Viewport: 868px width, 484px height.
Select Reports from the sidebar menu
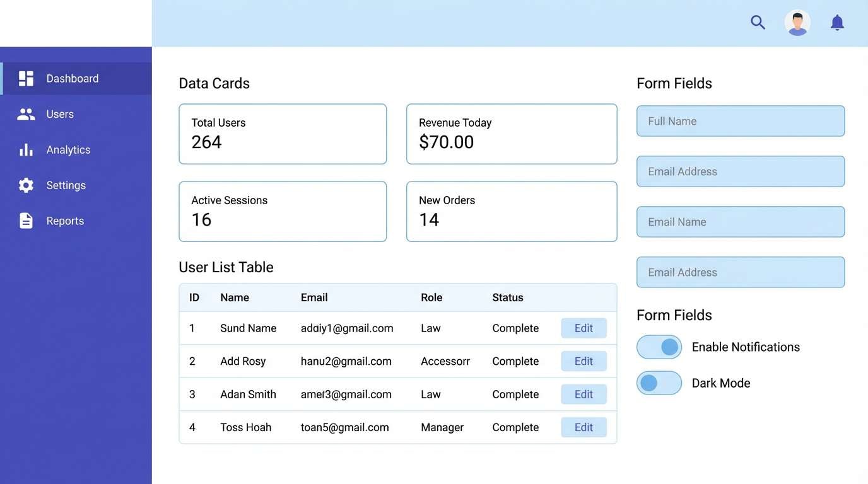click(65, 220)
